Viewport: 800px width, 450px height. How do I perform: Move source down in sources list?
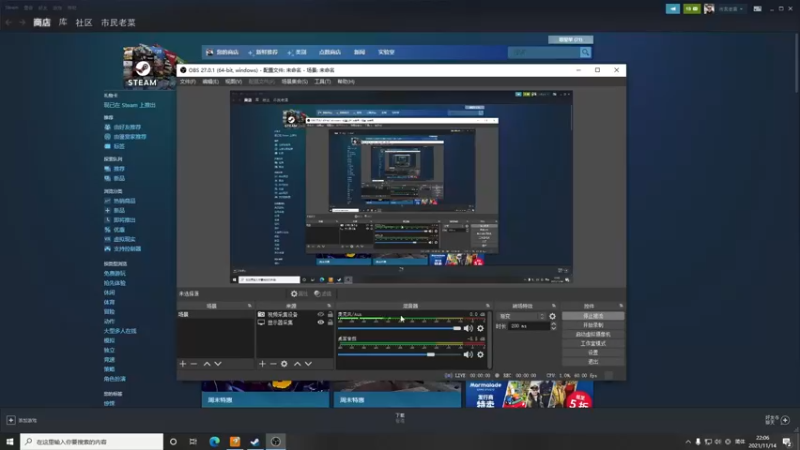tap(308, 364)
